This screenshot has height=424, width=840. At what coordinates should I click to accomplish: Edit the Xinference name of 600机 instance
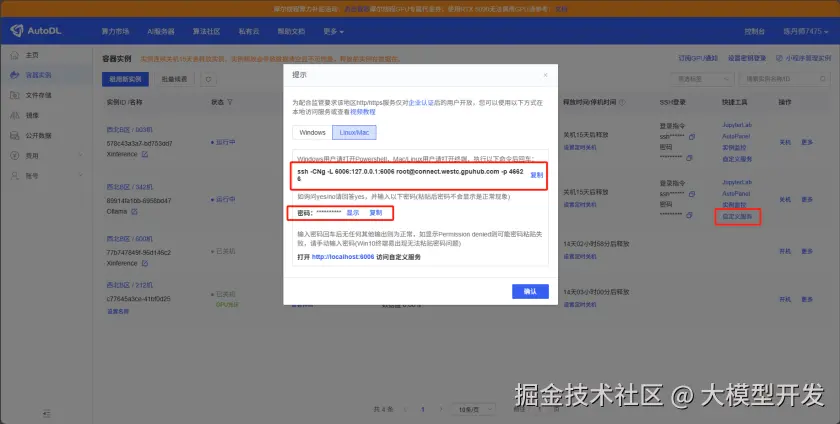145,263
